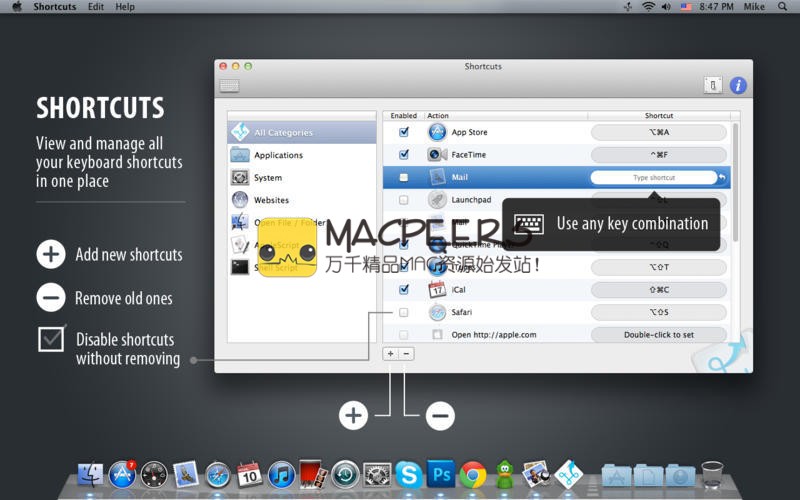800x500 pixels.
Task: Click the revert arrow beside Type shortcut
Action: [x=722, y=178]
